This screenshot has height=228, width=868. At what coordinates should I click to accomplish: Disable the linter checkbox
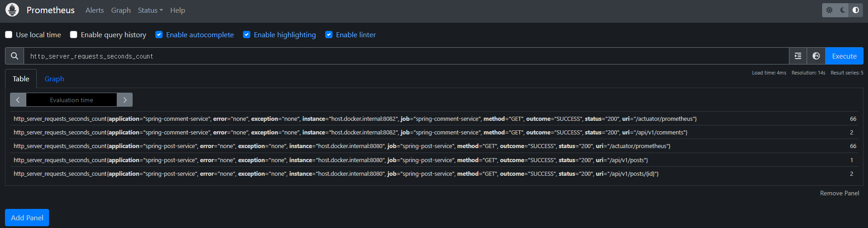[x=329, y=35]
